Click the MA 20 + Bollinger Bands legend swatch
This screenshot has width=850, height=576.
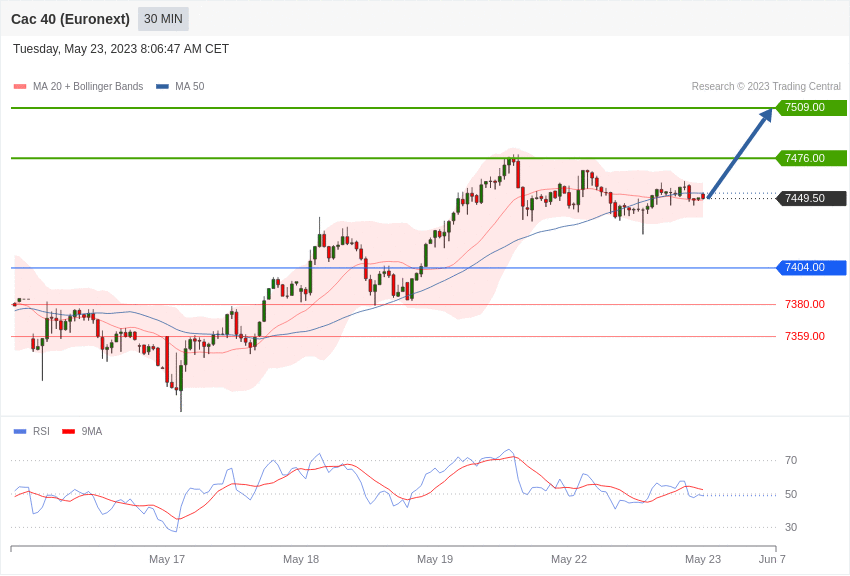click(x=20, y=87)
